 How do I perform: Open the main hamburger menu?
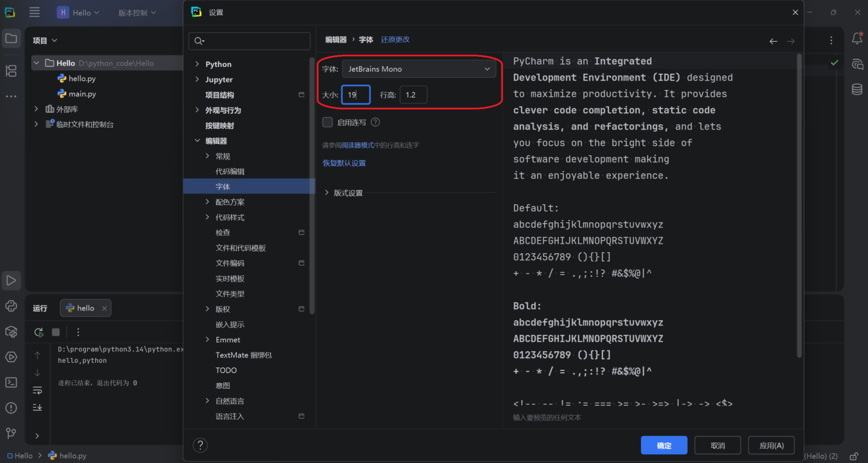(34, 12)
